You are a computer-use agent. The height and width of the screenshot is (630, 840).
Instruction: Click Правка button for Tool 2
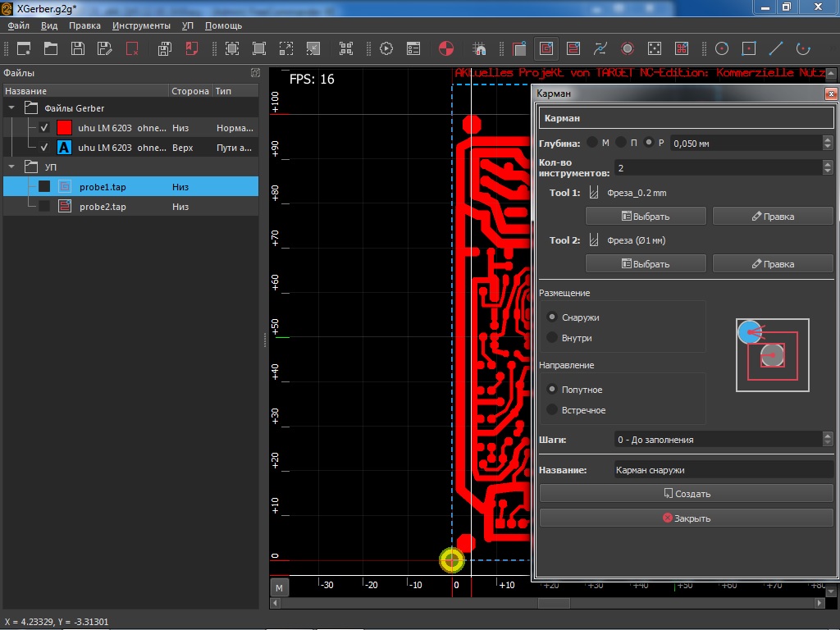(x=773, y=263)
